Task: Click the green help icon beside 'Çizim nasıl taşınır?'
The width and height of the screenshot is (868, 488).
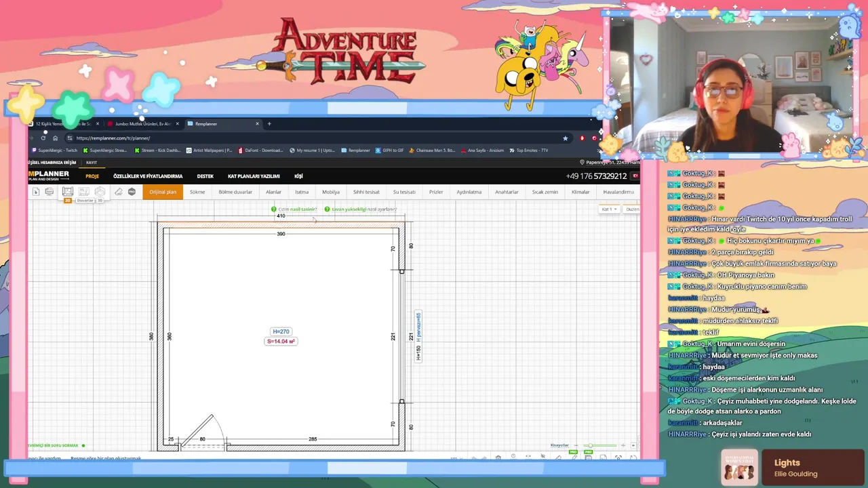Action: coord(274,209)
